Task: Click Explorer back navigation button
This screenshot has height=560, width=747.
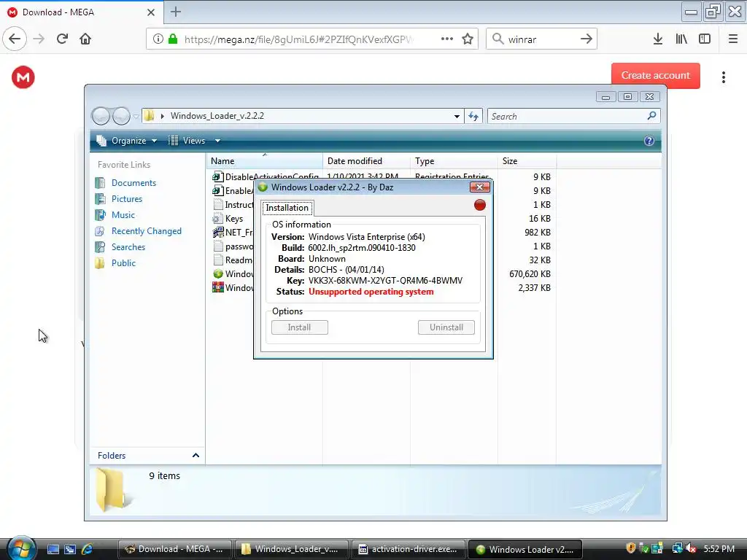Action: (101, 116)
